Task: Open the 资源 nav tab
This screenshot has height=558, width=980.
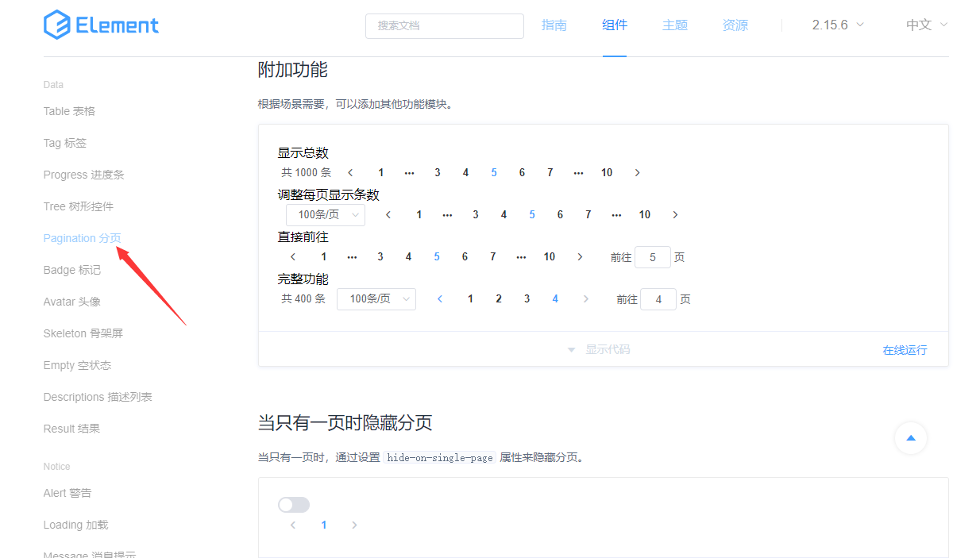Action: point(735,25)
